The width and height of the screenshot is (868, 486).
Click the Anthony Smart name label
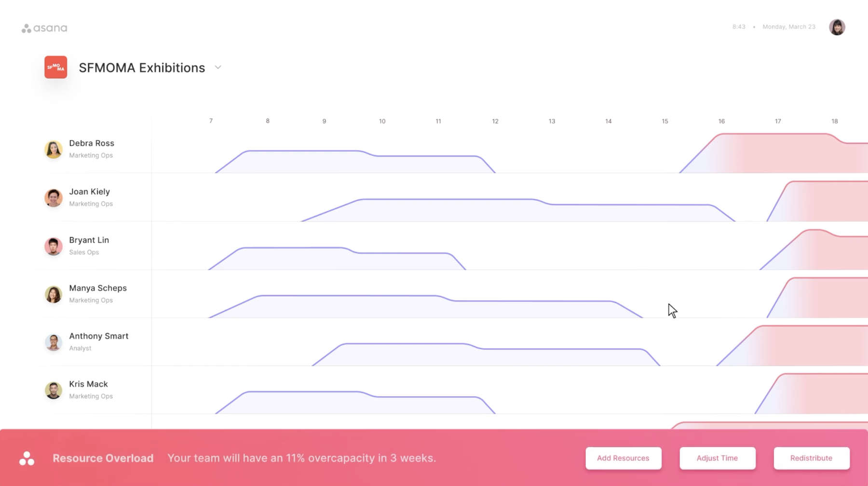99,336
